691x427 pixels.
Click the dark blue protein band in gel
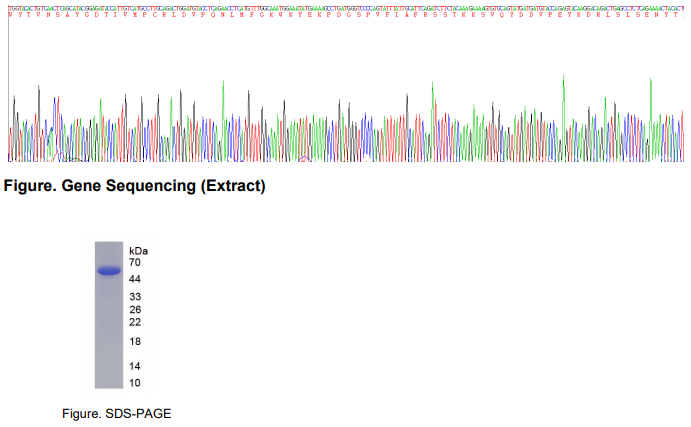tap(109, 271)
